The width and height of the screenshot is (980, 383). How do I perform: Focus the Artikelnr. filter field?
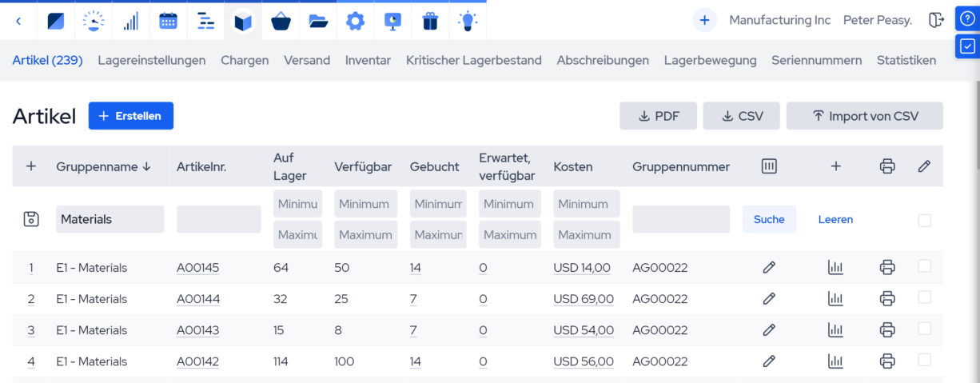point(219,219)
